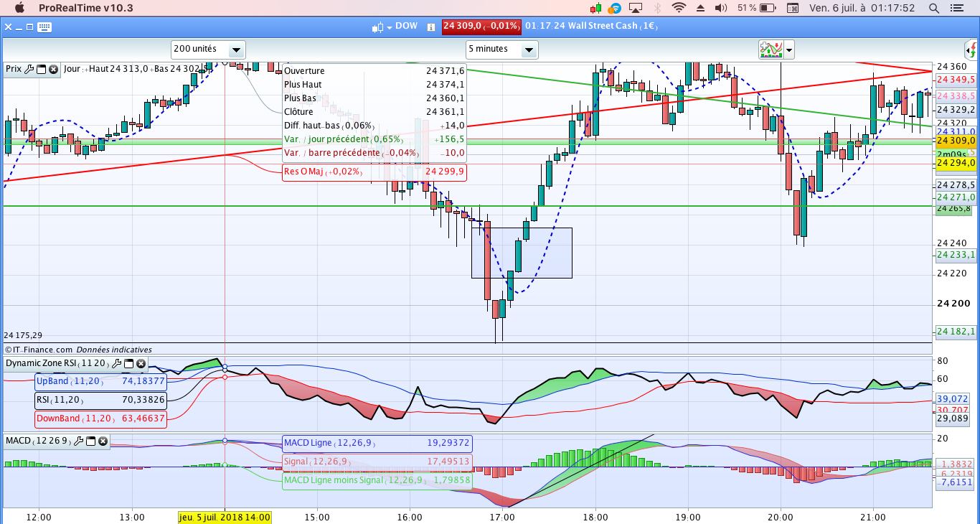This screenshot has height=524, width=980.
Task: Open macOS Notification Center
Action: [x=956, y=8]
